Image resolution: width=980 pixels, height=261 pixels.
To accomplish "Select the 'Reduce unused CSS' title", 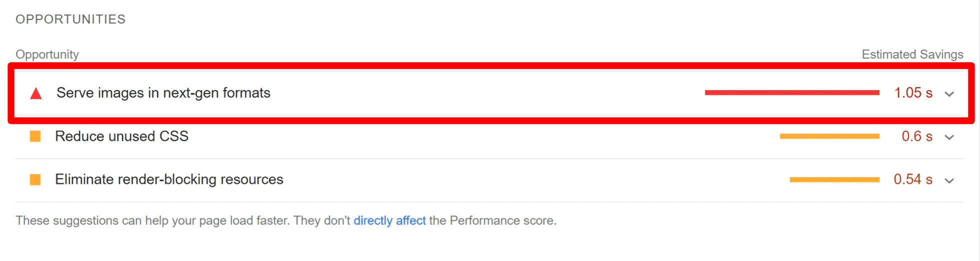I will click(122, 136).
